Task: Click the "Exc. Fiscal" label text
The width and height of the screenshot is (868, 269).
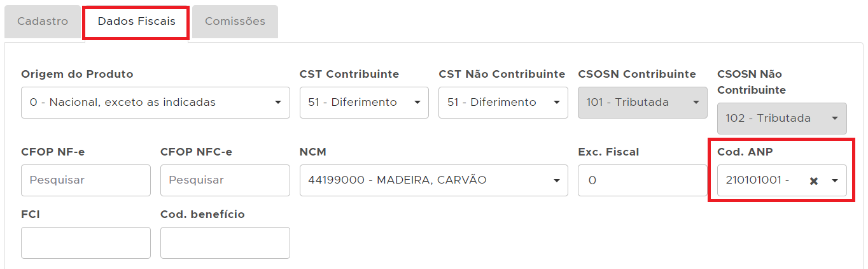Action: [608, 152]
